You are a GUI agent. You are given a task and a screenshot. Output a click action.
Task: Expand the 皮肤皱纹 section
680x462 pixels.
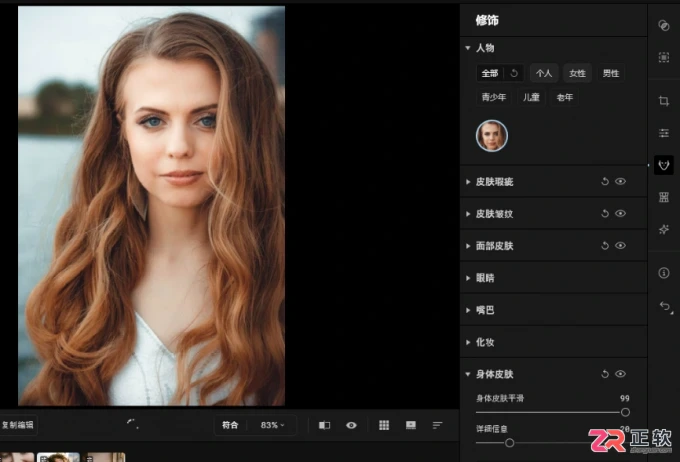tap(468, 214)
